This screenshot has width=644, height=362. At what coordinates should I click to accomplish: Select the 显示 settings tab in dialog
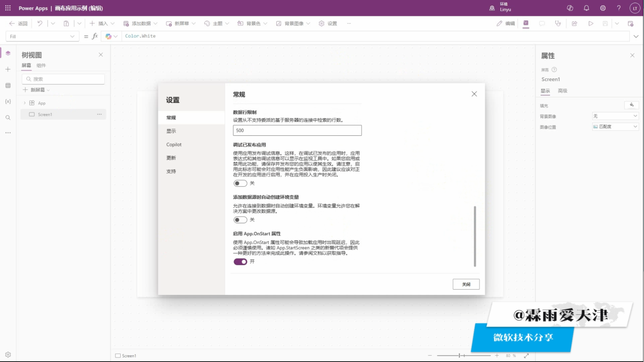click(x=171, y=131)
